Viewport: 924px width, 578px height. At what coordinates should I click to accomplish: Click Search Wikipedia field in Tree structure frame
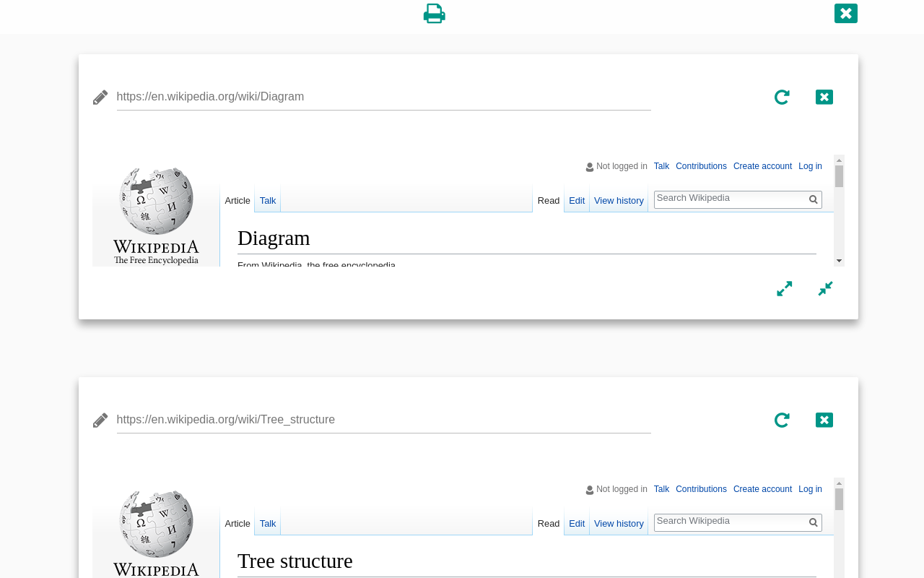coord(729,521)
